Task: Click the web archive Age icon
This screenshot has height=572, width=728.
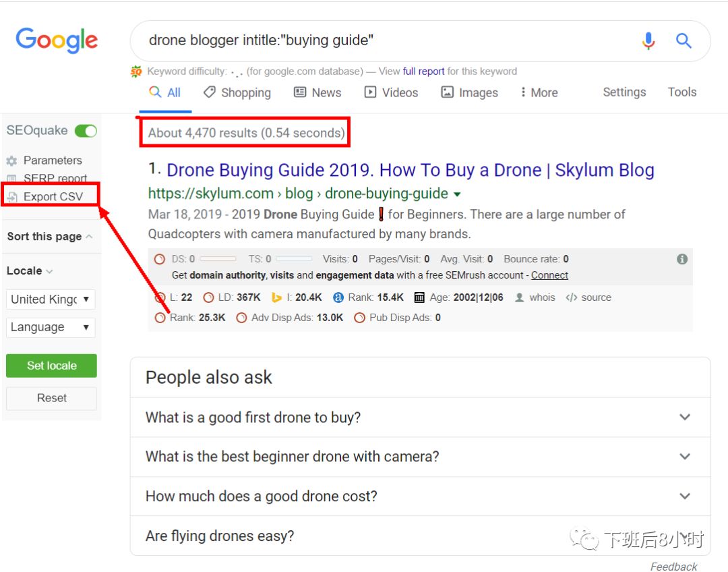Action: tap(419, 297)
